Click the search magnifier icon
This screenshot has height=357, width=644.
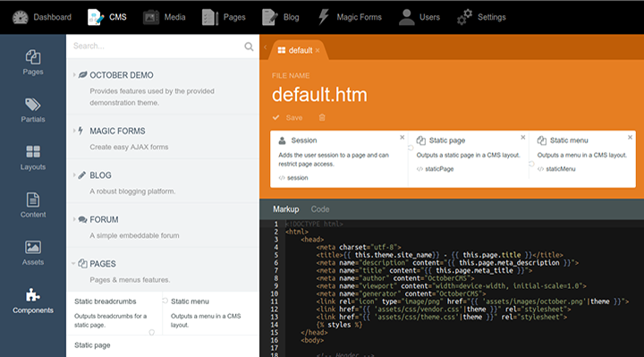pos(249,47)
